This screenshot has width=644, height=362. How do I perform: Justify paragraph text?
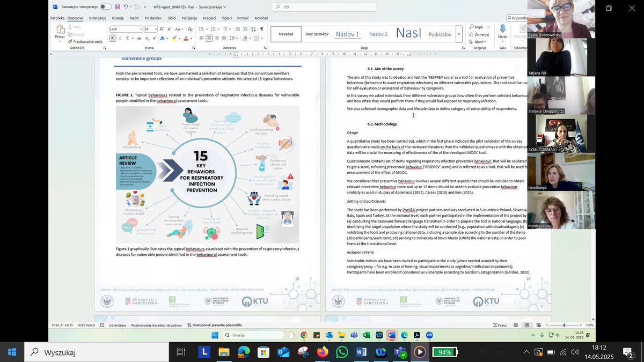point(224,38)
